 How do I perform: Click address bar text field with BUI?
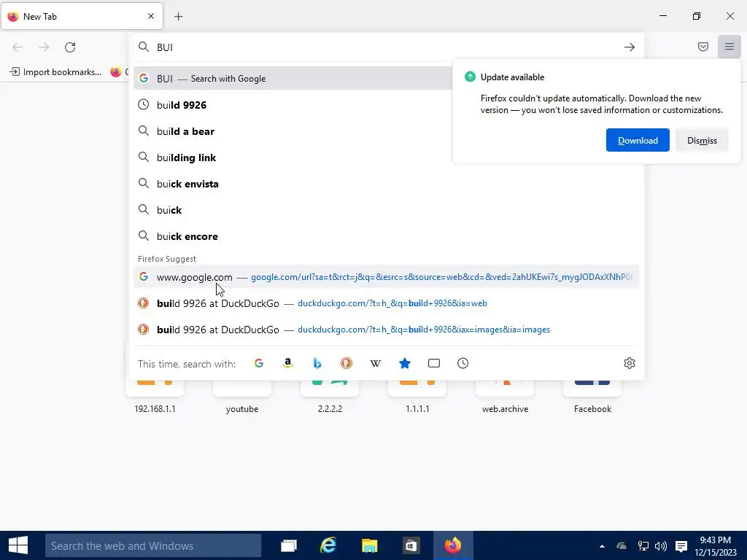click(x=386, y=47)
